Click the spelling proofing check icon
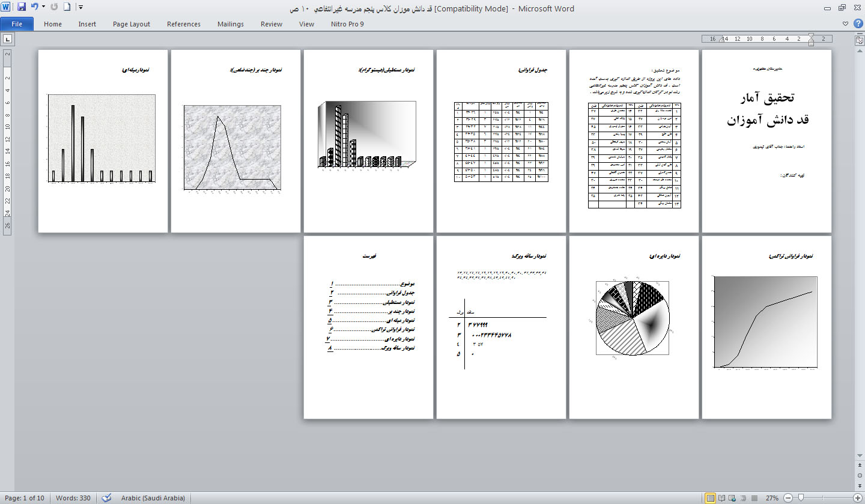Screen dimensions: 865x504 pyautogui.click(x=106, y=498)
